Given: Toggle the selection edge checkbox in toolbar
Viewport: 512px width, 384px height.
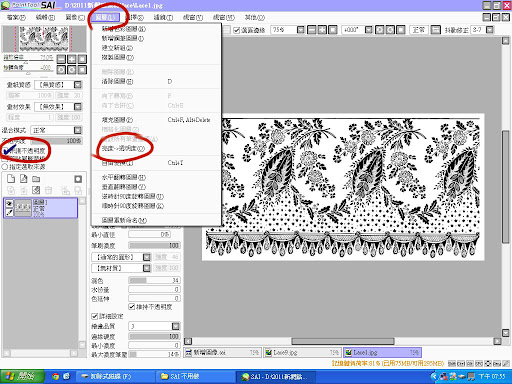Looking at the screenshot, I should (237, 30).
